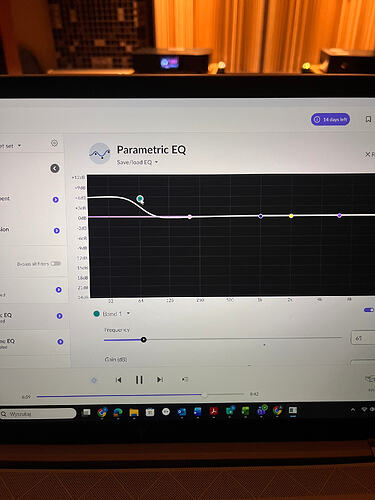Open the Save/load EQ dropdown
375x500 pixels.
click(137, 162)
